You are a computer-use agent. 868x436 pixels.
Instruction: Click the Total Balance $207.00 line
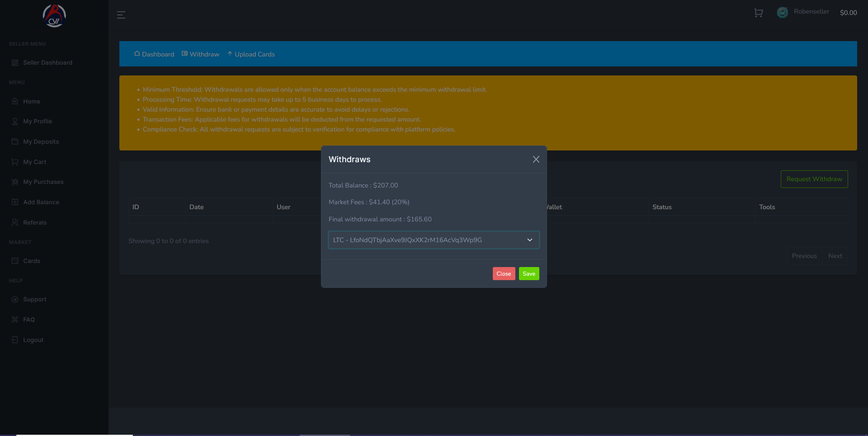coord(363,185)
